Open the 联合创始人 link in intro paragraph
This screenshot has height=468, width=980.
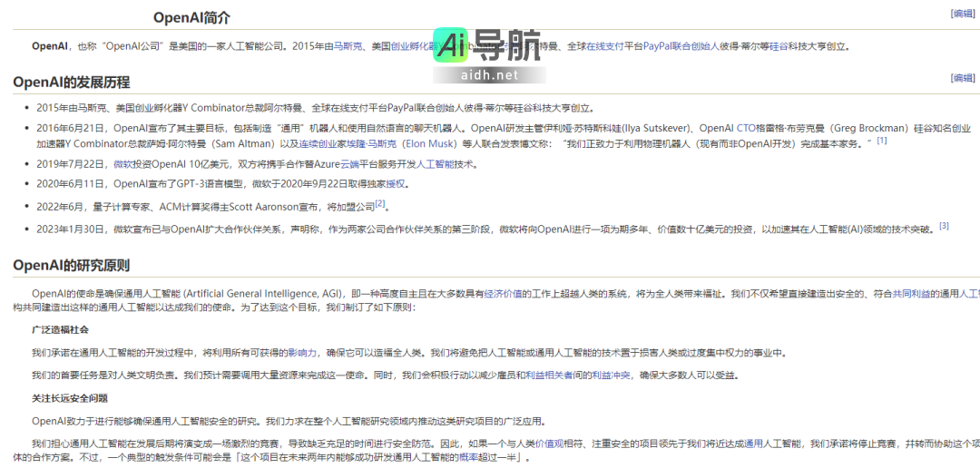(695, 45)
